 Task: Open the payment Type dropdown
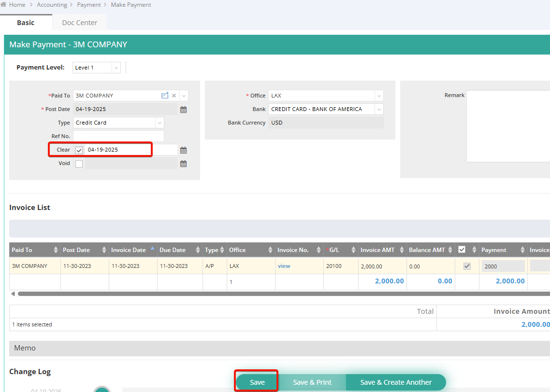[x=159, y=123]
